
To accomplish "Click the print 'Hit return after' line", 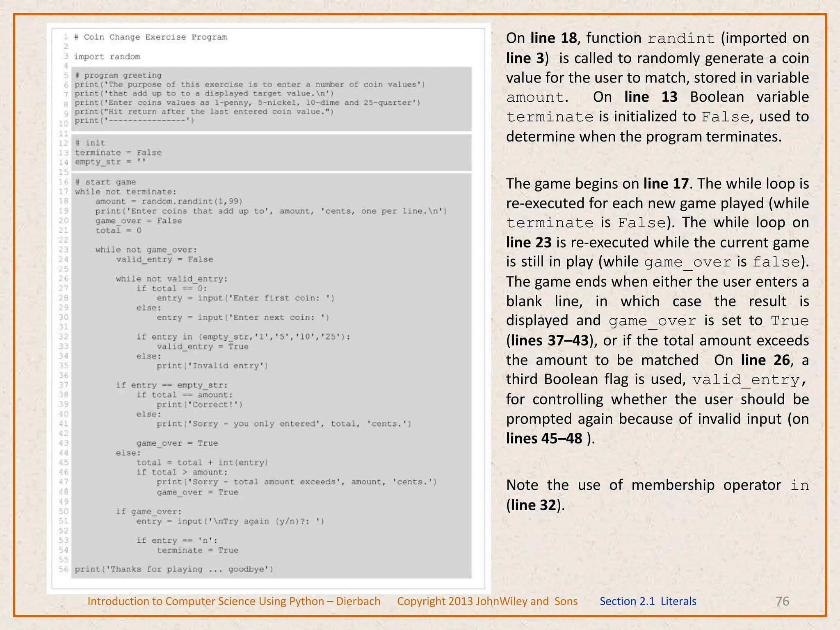I will pyautogui.click(x=204, y=112).
